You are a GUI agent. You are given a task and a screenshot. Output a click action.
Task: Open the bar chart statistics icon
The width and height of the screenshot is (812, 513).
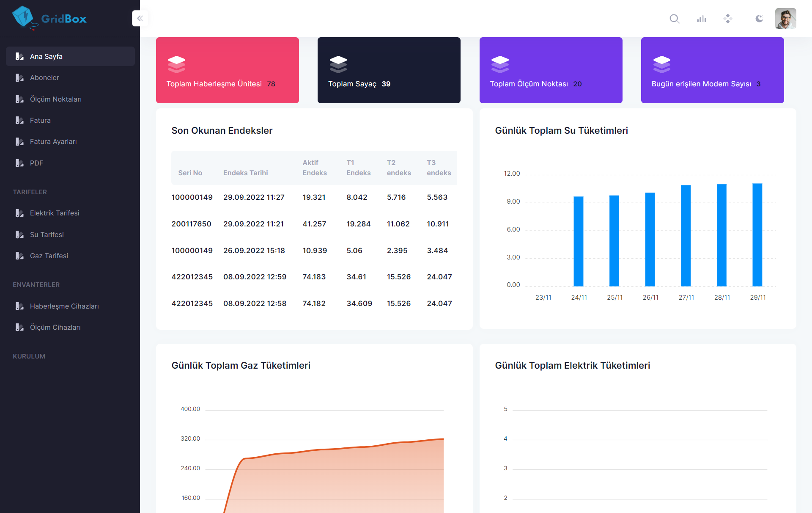(x=702, y=19)
